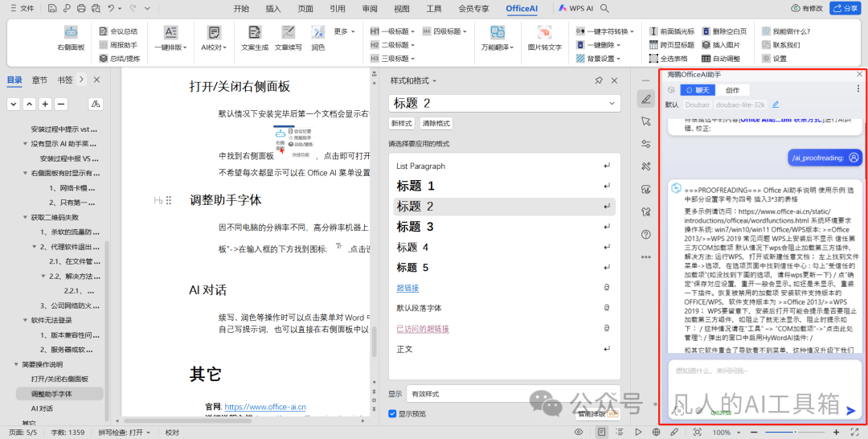Click 全选表格

click(x=668, y=58)
